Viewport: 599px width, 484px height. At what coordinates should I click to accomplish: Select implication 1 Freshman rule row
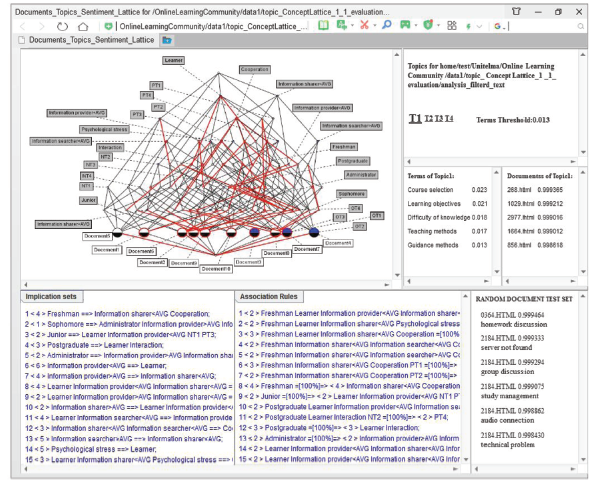point(117,314)
